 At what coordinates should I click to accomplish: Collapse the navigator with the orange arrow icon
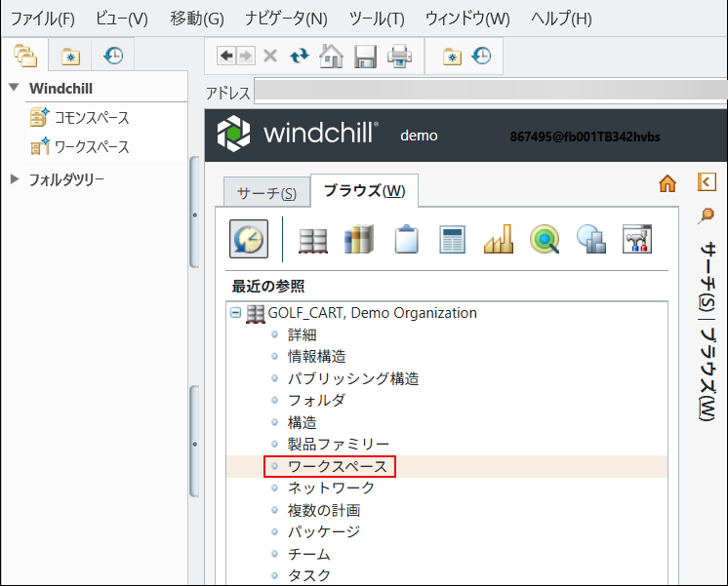[707, 181]
